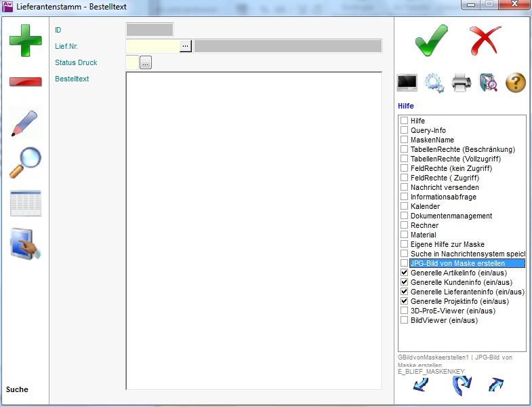Select the Rechner list entry

coord(424,225)
